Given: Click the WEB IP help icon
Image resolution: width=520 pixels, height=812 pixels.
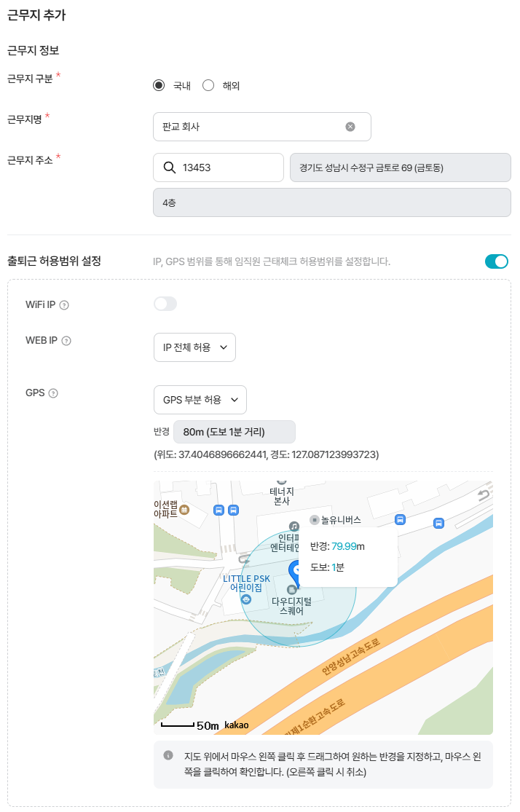Looking at the screenshot, I should point(67,341).
